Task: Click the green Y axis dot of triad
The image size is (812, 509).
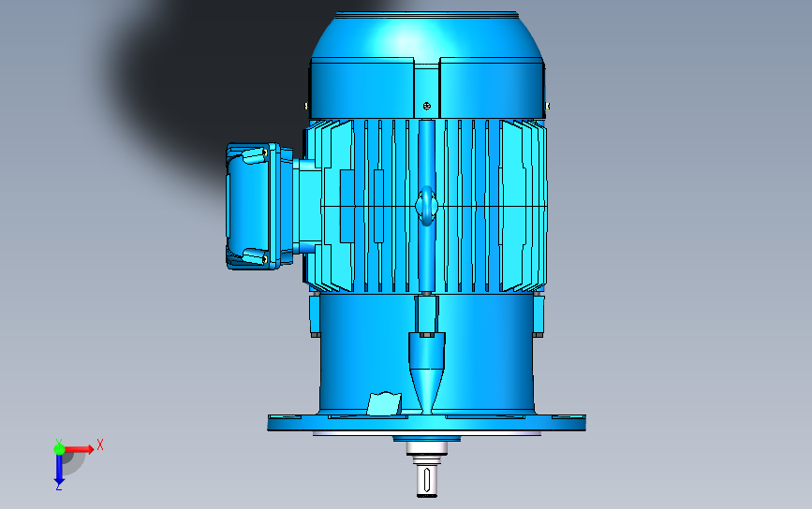Action: pyautogui.click(x=59, y=449)
